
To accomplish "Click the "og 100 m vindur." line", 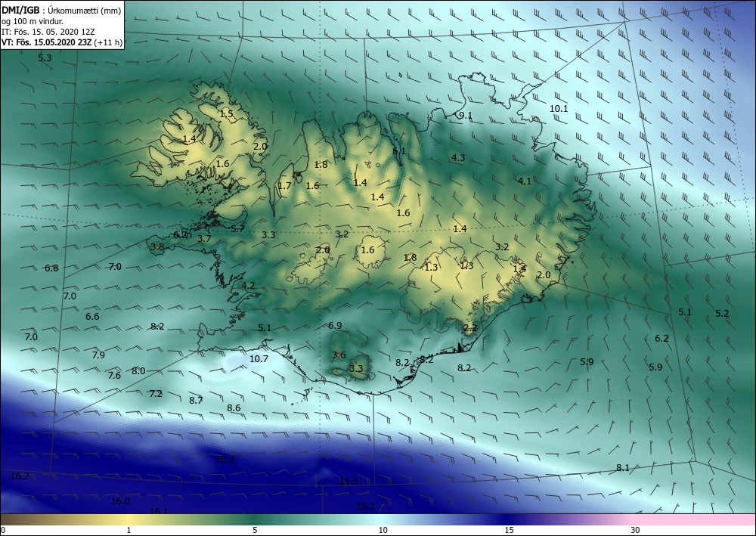I will coord(31,21).
